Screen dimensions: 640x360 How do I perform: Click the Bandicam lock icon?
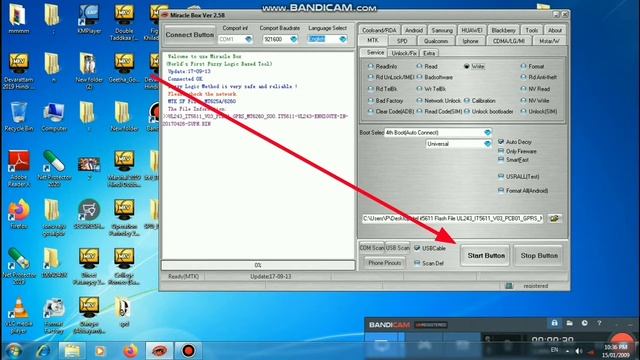(x=554, y=323)
